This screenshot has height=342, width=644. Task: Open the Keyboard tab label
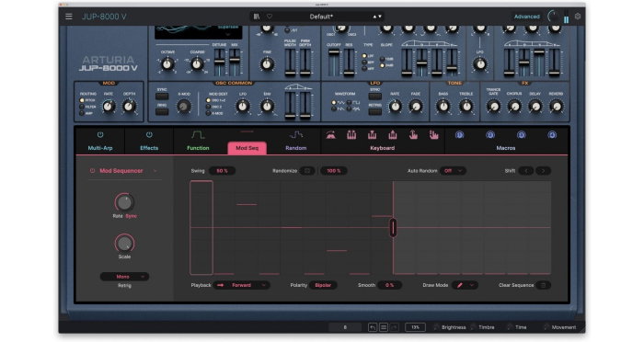[383, 148]
